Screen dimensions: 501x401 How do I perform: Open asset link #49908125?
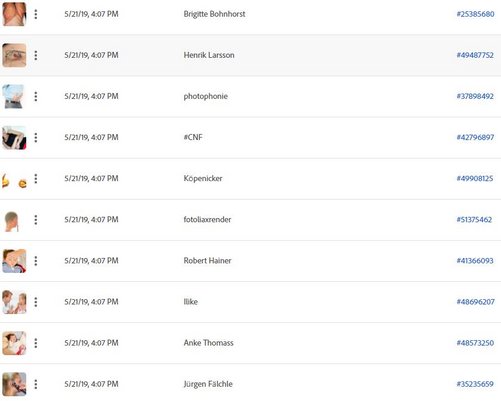[x=475, y=178]
